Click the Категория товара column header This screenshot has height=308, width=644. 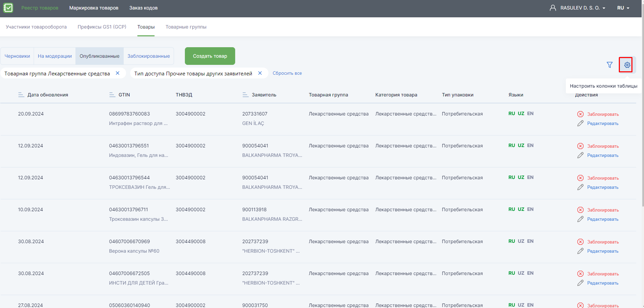pyautogui.click(x=396, y=95)
